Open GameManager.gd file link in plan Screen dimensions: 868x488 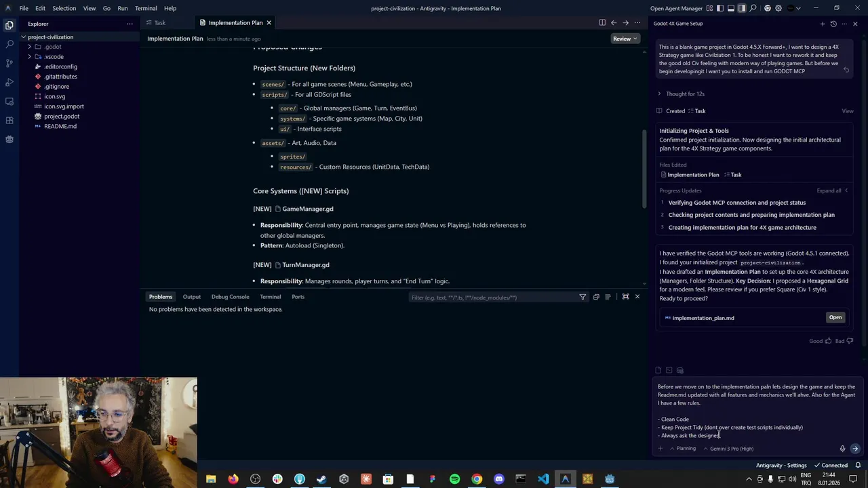[304, 209]
